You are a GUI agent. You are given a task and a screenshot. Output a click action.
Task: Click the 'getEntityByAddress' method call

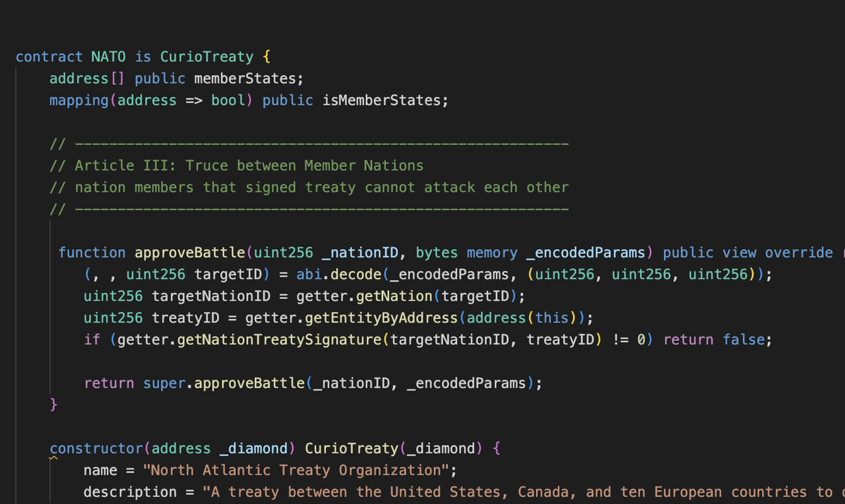(x=381, y=317)
